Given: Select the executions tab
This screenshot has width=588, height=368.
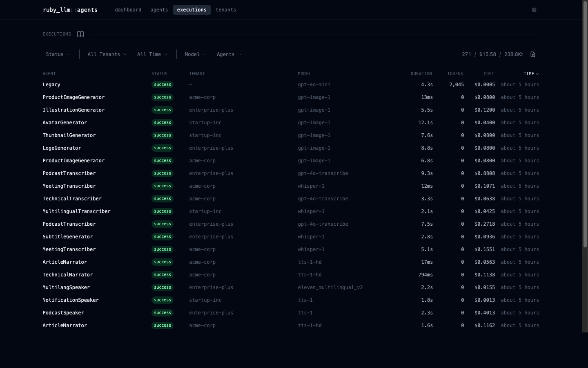Looking at the screenshot, I should coord(192,10).
